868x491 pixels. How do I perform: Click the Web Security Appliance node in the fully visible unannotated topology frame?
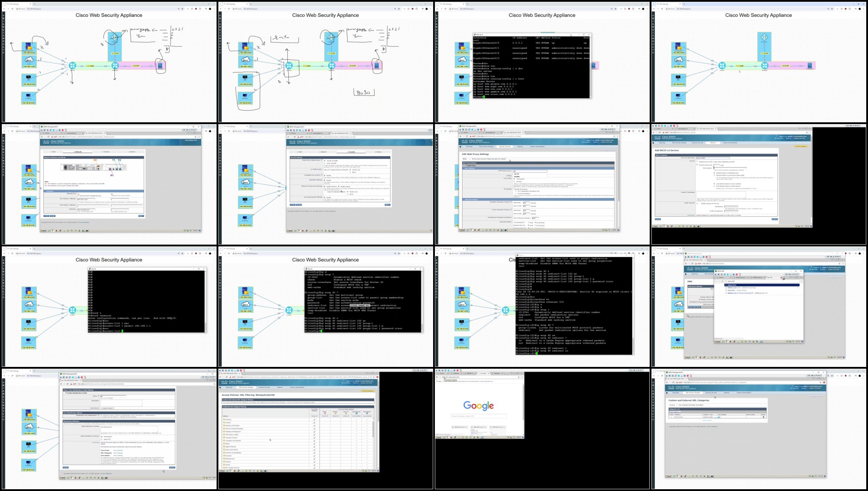click(x=764, y=37)
